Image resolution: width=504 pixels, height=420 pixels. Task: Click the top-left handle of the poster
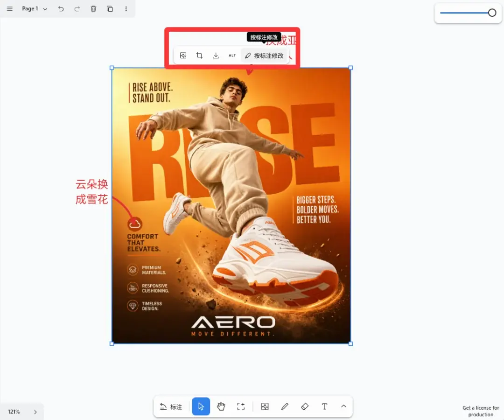coord(112,68)
